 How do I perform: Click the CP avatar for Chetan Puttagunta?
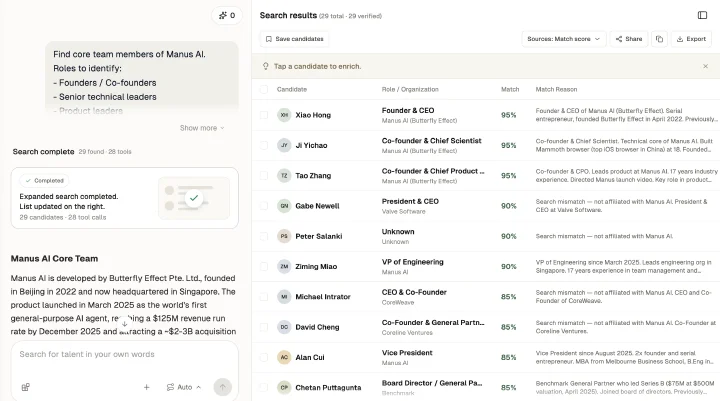pyautogui.click(x=284, y=387)
